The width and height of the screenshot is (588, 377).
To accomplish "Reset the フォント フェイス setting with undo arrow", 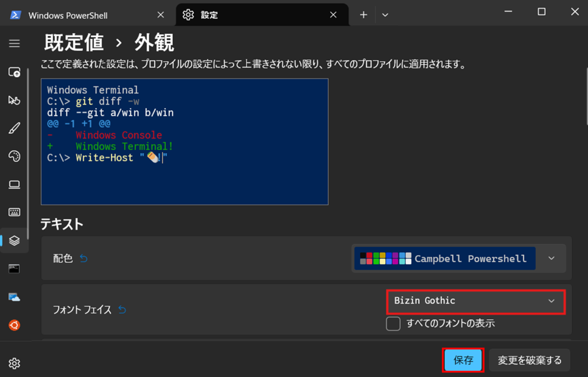I will [x=122, y=310].
